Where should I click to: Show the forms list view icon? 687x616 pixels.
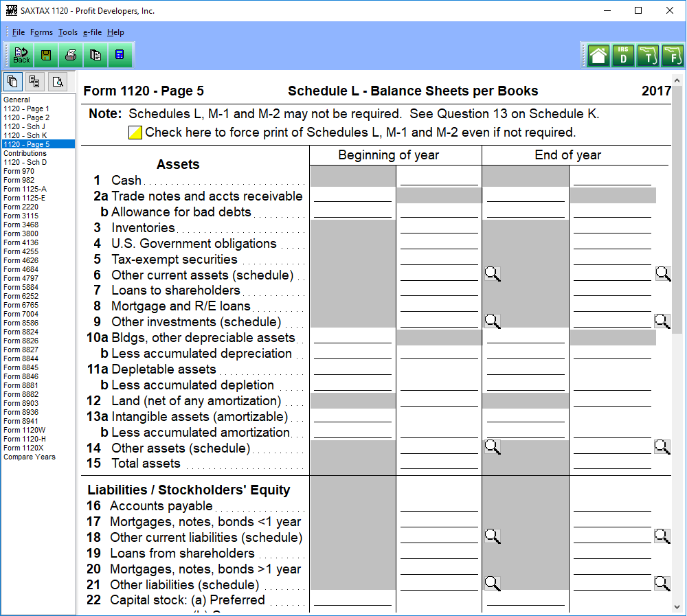12,82
